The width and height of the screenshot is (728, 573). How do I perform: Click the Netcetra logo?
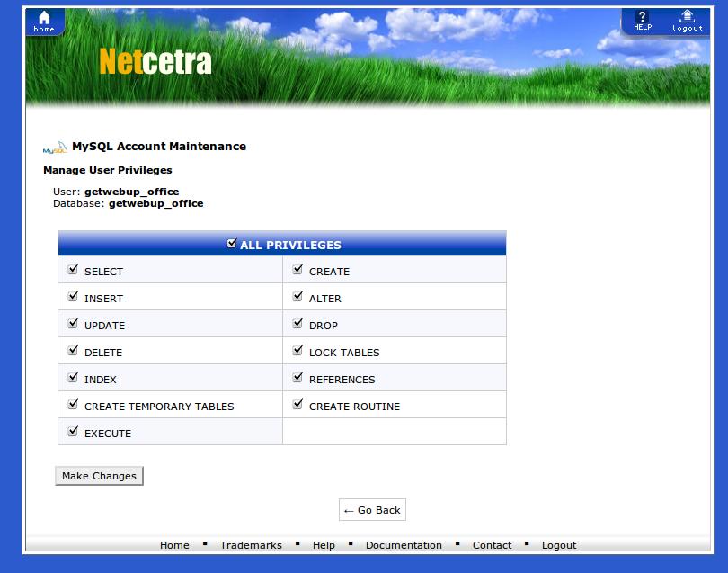155,62
